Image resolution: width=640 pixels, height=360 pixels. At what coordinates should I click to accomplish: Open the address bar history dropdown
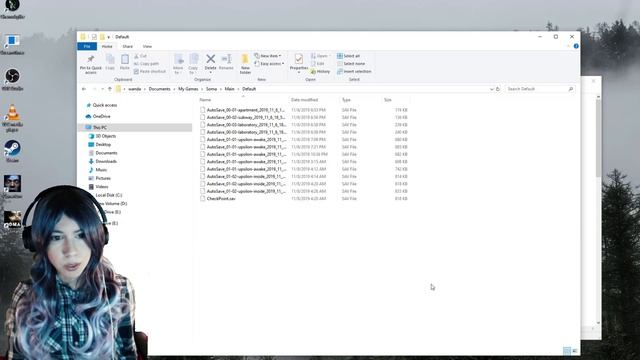tap(491, 89)
